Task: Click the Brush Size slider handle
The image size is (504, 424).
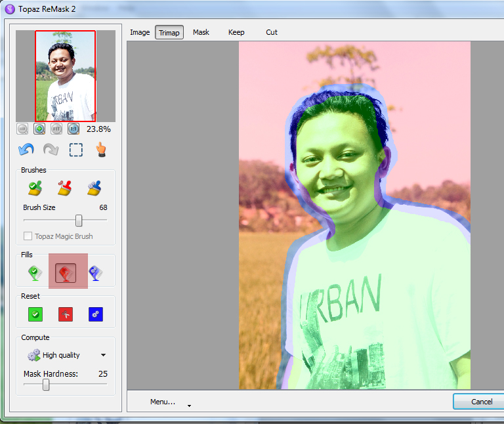Action: click(79, 221)
